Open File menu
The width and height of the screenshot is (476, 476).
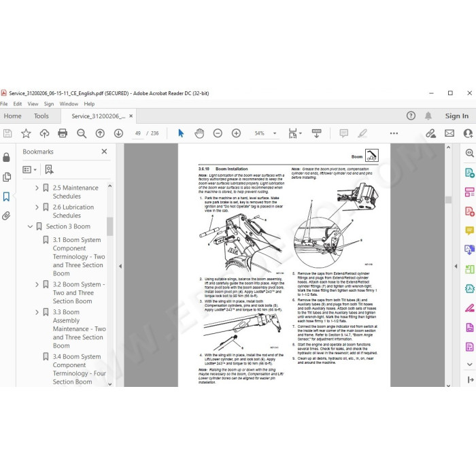[4, 104]
